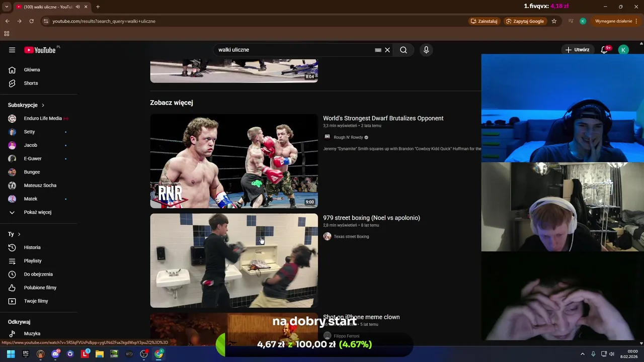Open Do obejrzenia list
The height and width of the screenshot is (362, 644).
tap(38, 274)
